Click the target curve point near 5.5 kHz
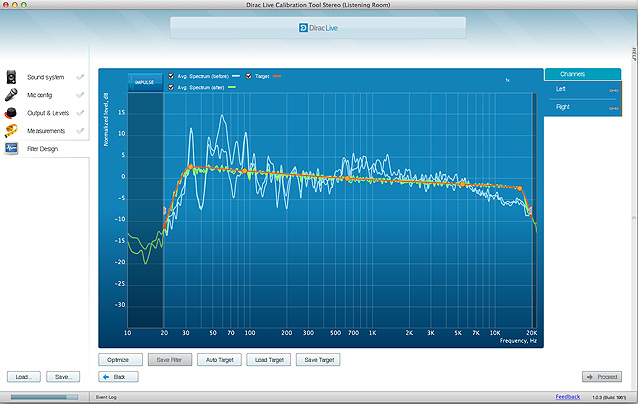Screen dimensions: 638x404 click(463, 184)
